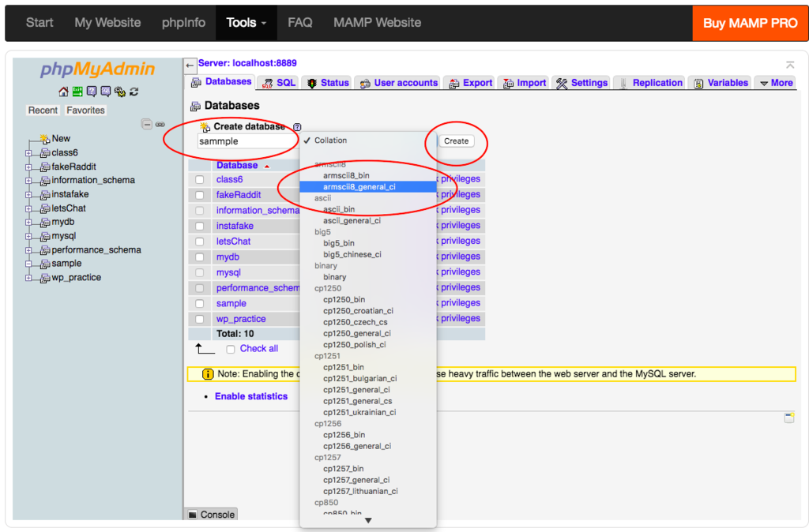Click the Enable statistics link

(x=251, y=396)
